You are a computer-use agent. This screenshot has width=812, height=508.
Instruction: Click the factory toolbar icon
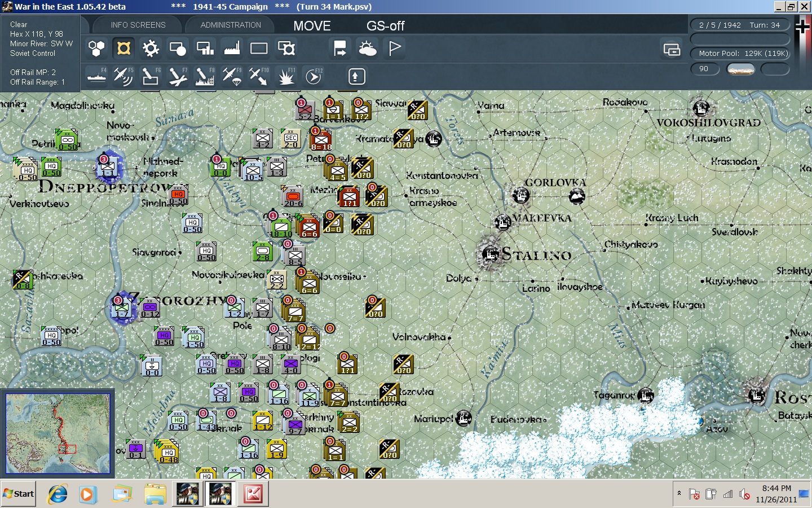[x=232, y=49]
